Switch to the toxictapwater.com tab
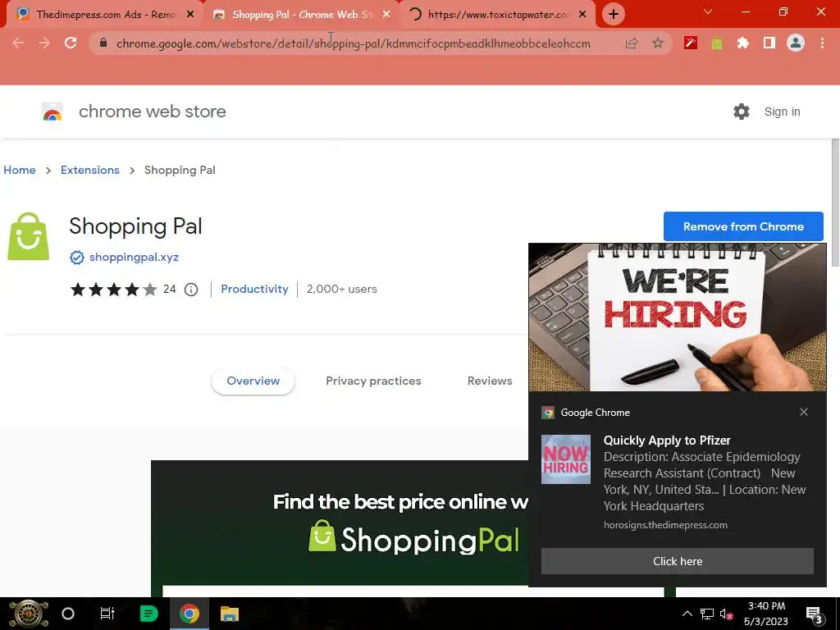This screenshot has width=840, height=630. [498, 15]
